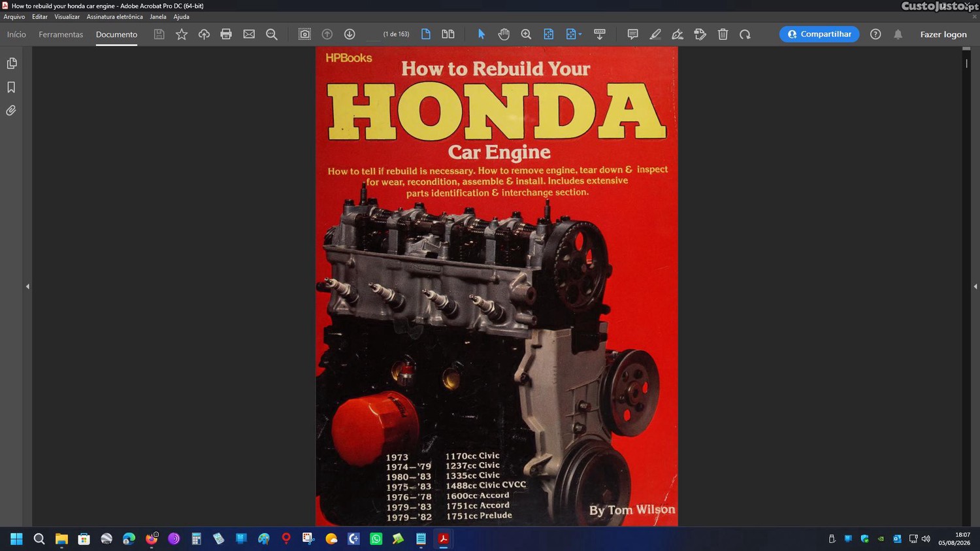Image resolution: width=980 pixels, height=551 pixels.
Task: Delete the page with the trash icon
Action: click(723, 35)
